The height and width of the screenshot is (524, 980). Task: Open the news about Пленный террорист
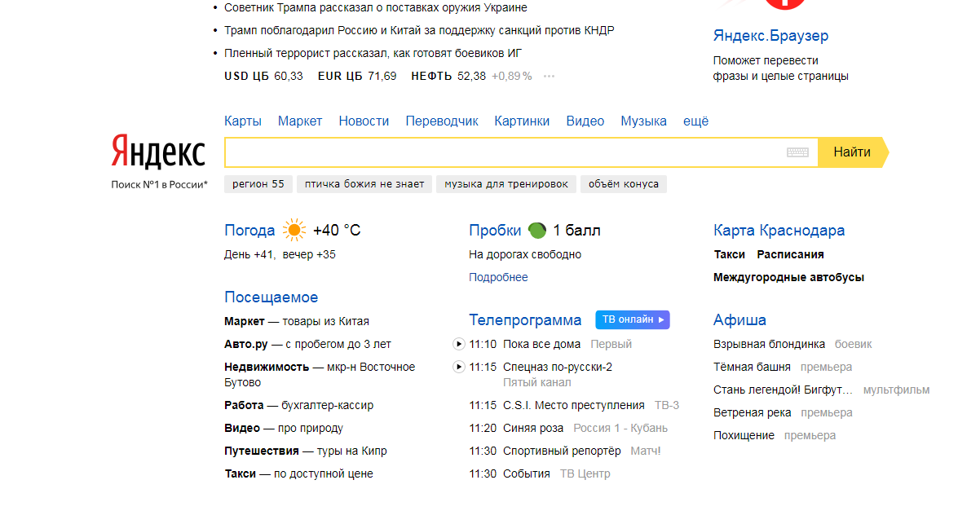tap(373, 53)
